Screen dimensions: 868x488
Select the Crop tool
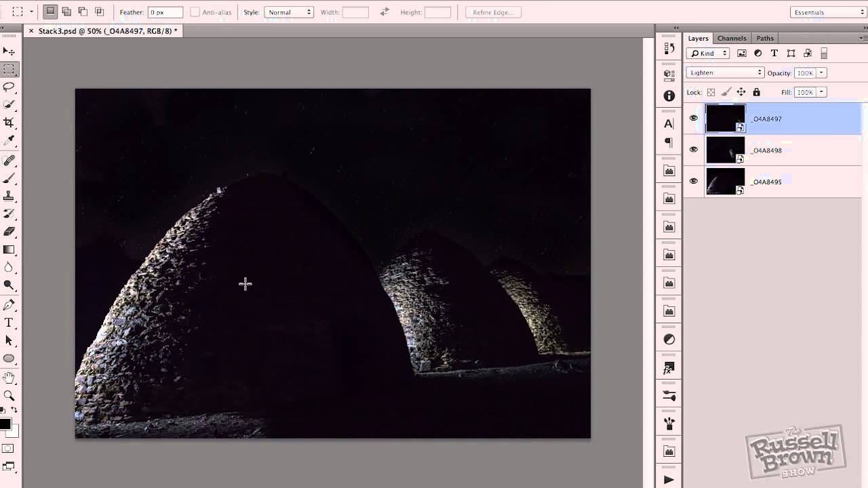tap(9, 123)
